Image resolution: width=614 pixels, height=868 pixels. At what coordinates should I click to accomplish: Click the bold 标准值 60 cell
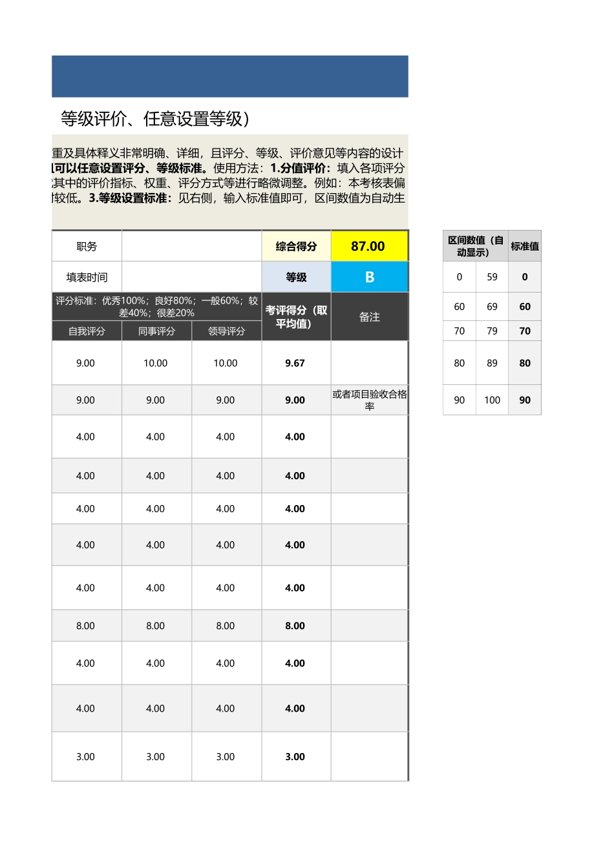(x=525, y=307)
